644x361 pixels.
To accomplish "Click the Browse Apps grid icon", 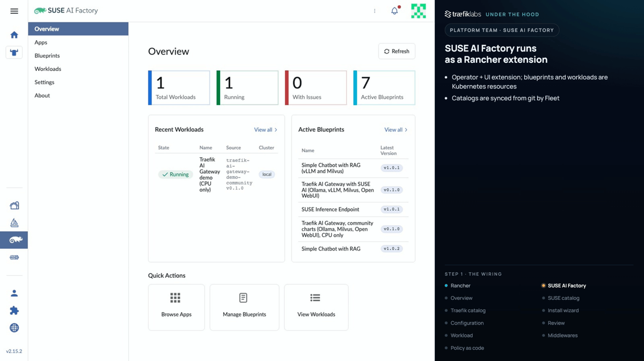I will point(175,298).
